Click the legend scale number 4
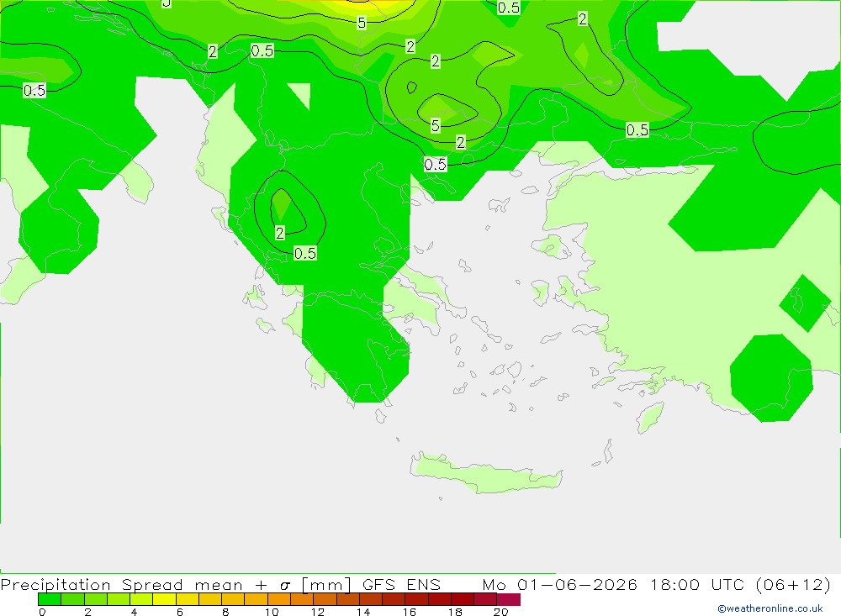Screen dimensions: 841x616 coord(134,612)
